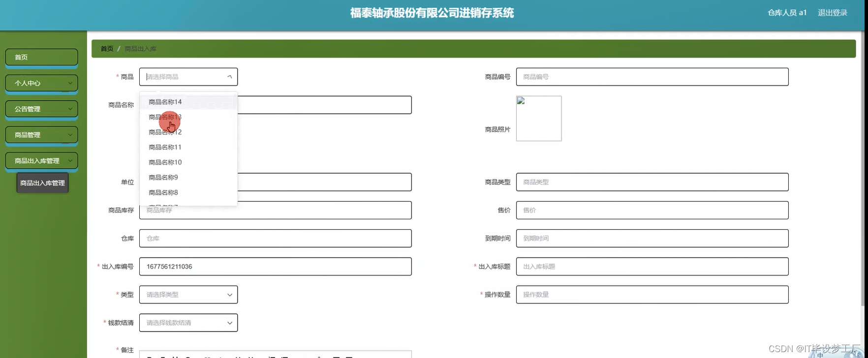Focus the 出入库标题 input field
The height and width of the screenshot is (358, 868).
pyautogui.click(x=652, y=267)
